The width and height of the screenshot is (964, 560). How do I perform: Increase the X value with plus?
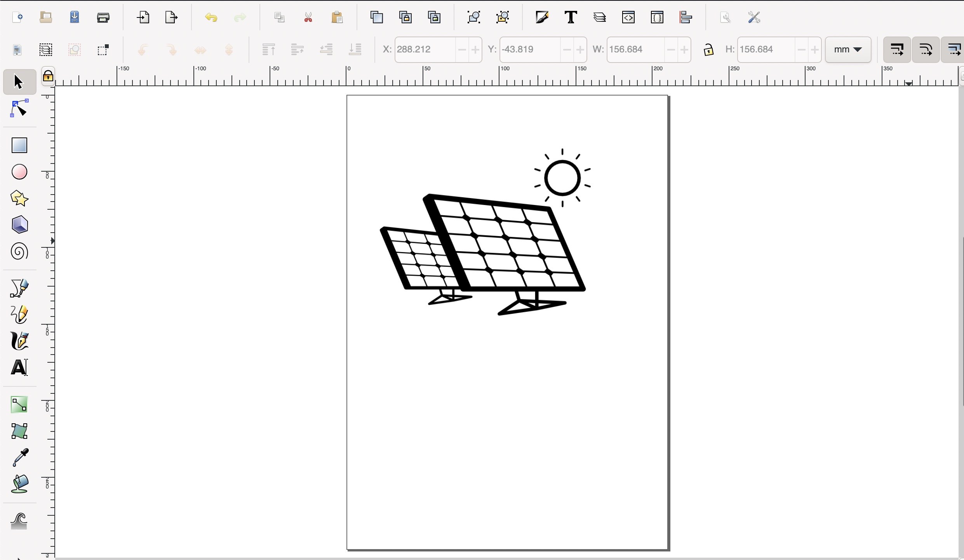475,50
